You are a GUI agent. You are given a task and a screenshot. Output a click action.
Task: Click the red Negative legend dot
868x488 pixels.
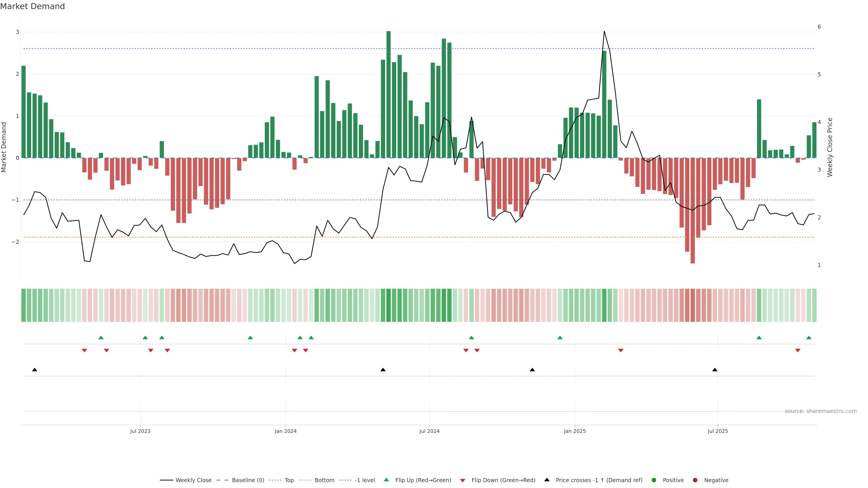click(695, 480)
